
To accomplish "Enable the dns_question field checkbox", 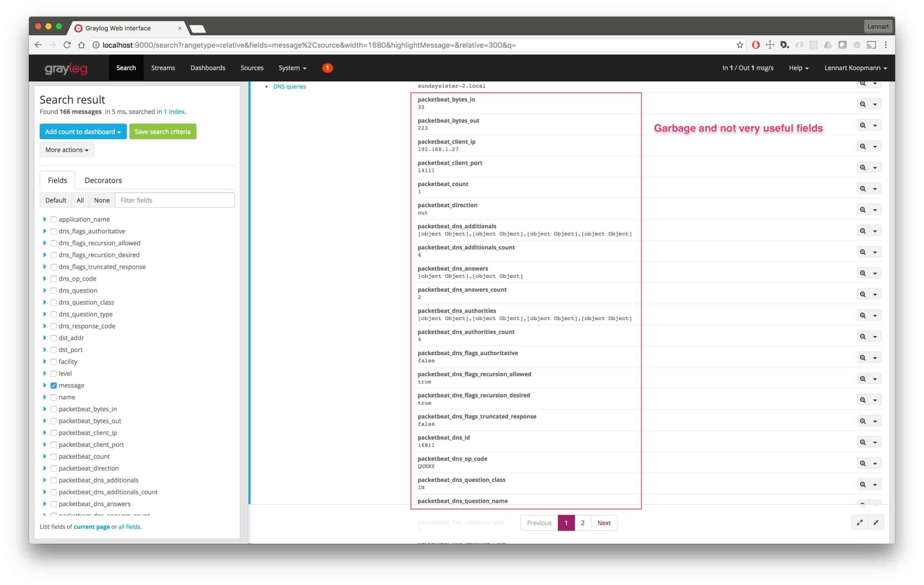I will pos(54,291).
